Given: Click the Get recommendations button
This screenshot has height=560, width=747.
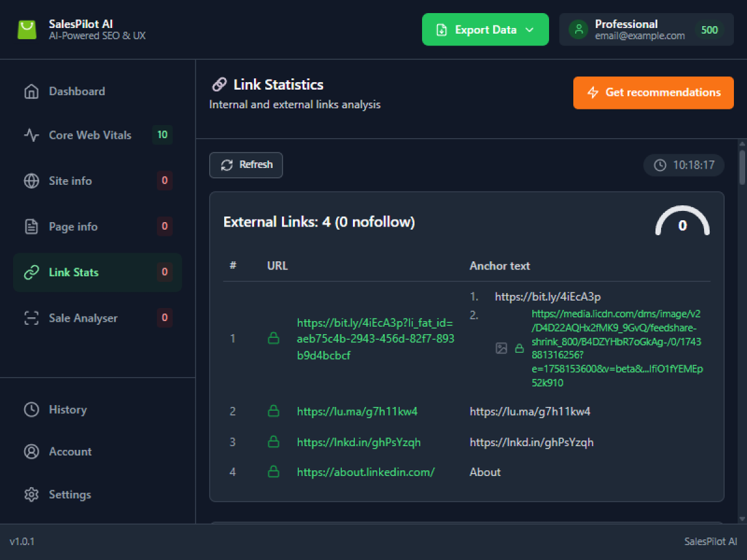Looking at the screenshot, I should pos(653,93).
